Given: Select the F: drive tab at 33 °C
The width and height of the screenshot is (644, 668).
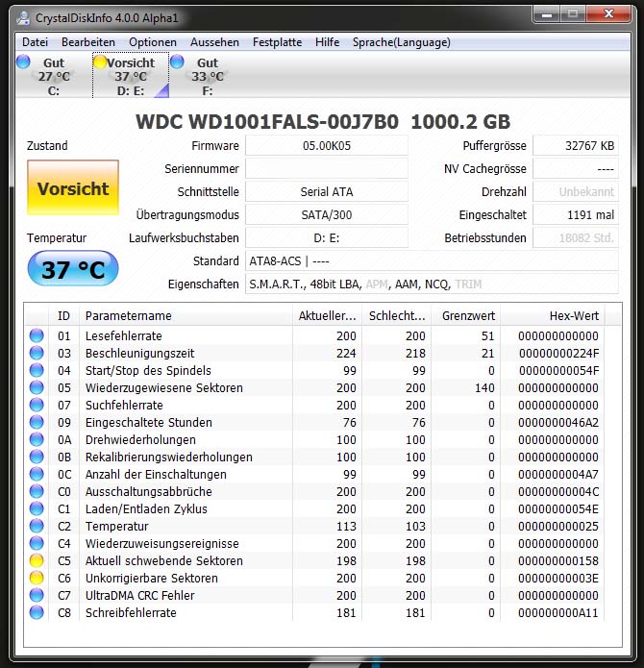Looking at the screenshot, I should coord(208,76).
